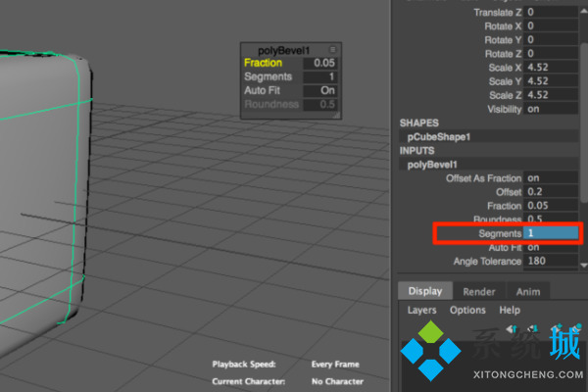Switch to the Anim layer tab

coord(527,291)
